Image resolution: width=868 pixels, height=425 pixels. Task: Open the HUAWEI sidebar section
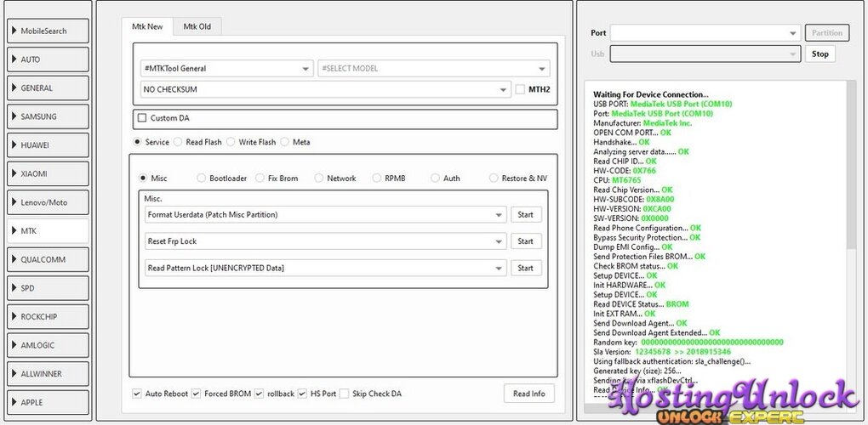pos(48,145)
